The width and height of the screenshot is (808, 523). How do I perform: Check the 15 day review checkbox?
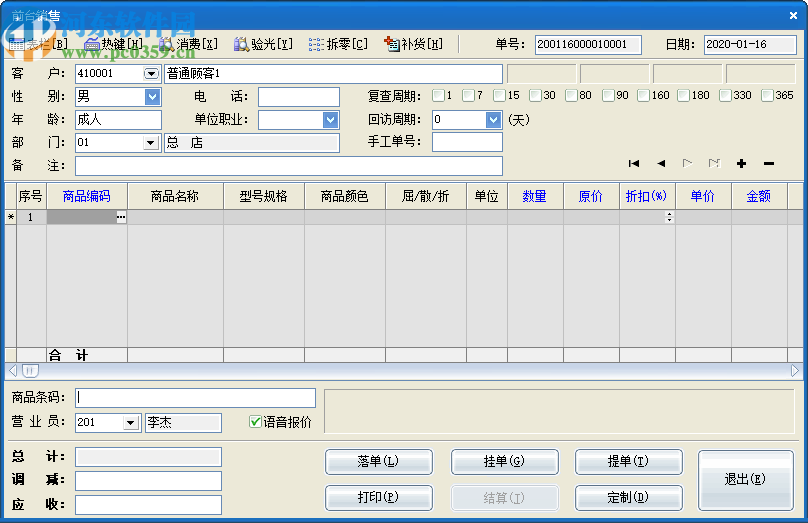click(499, 95)
